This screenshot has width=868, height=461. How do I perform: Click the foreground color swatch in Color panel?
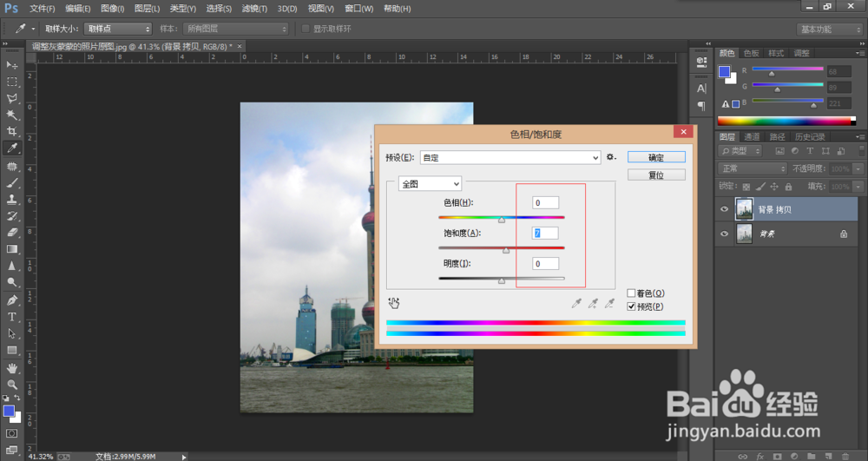724,72
